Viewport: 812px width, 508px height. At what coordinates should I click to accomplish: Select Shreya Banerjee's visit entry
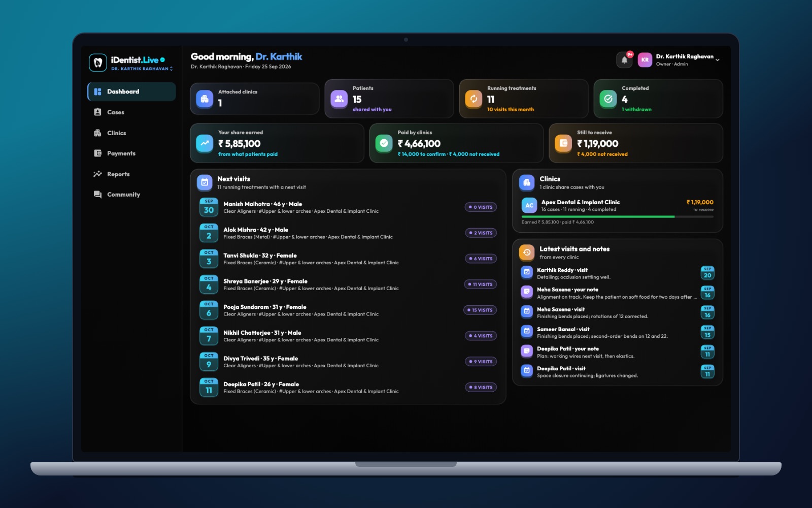point(348,284)
